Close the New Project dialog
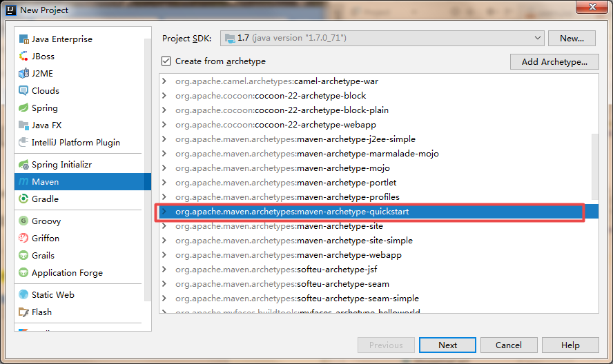613x364 pixels. click(x=592, y=7)
